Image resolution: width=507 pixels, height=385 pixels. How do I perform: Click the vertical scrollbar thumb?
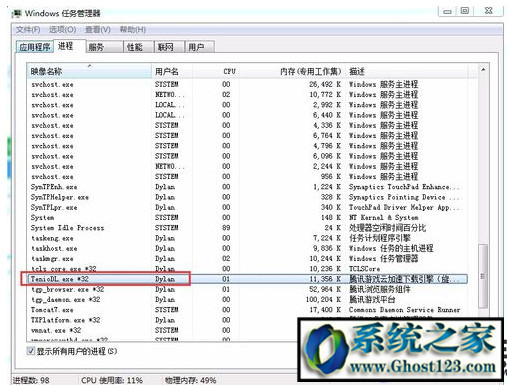pyautogui.click(x=483, y=276)
